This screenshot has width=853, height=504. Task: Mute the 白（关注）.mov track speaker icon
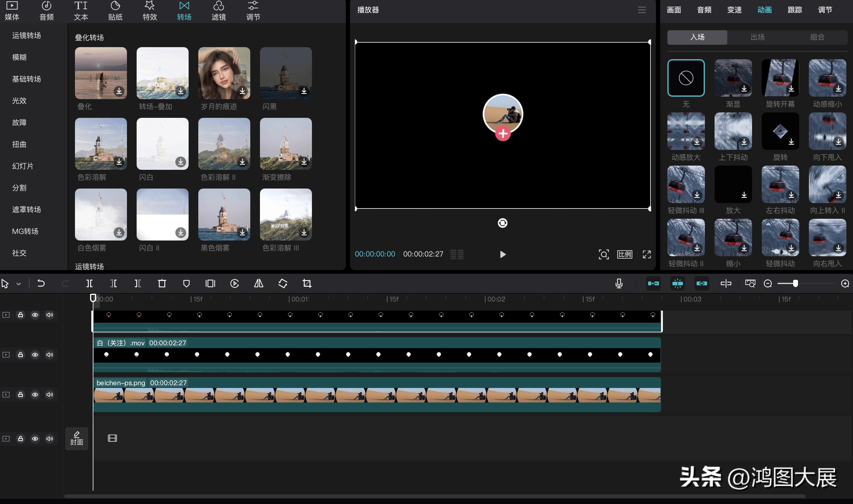pos(50,354)
